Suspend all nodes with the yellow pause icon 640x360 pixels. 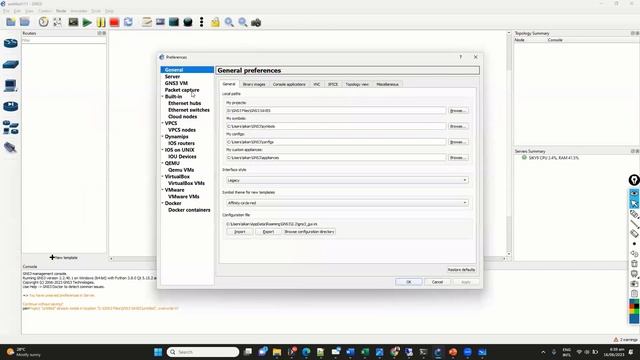pos(101,22)
